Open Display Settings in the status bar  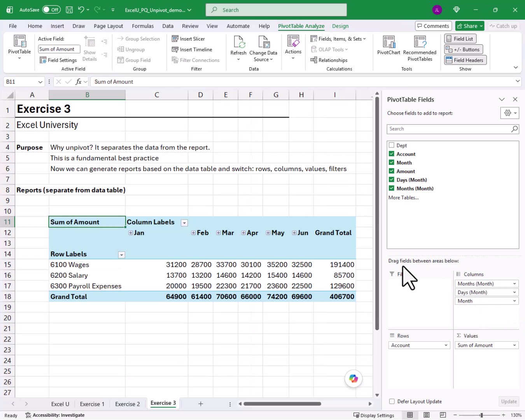[374, 415]
